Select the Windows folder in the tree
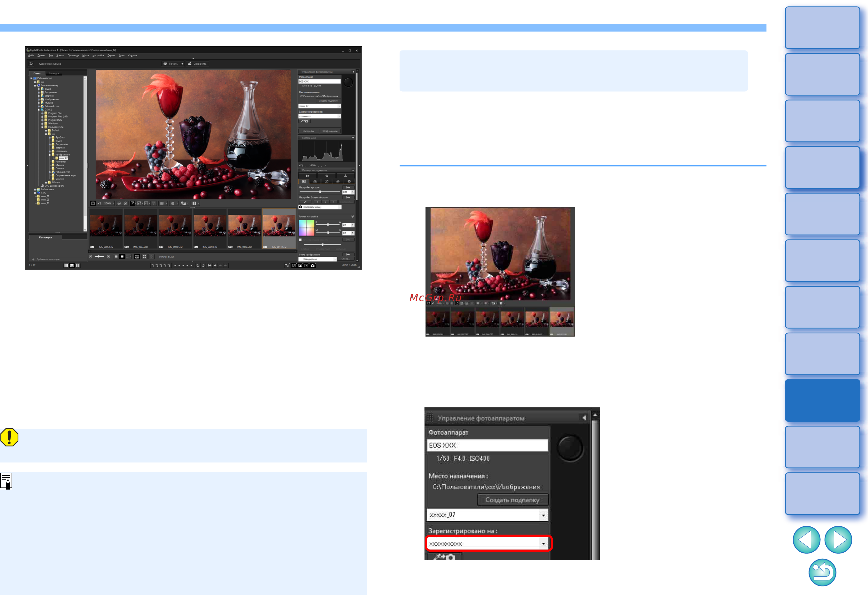The image size is (868, 595). click(x=53, y=124)
